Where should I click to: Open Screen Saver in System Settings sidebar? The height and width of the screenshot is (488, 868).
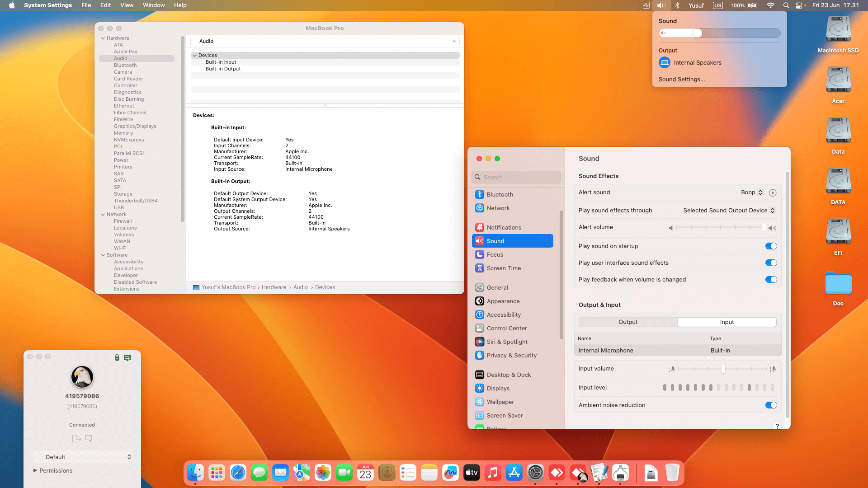[513, 415]
